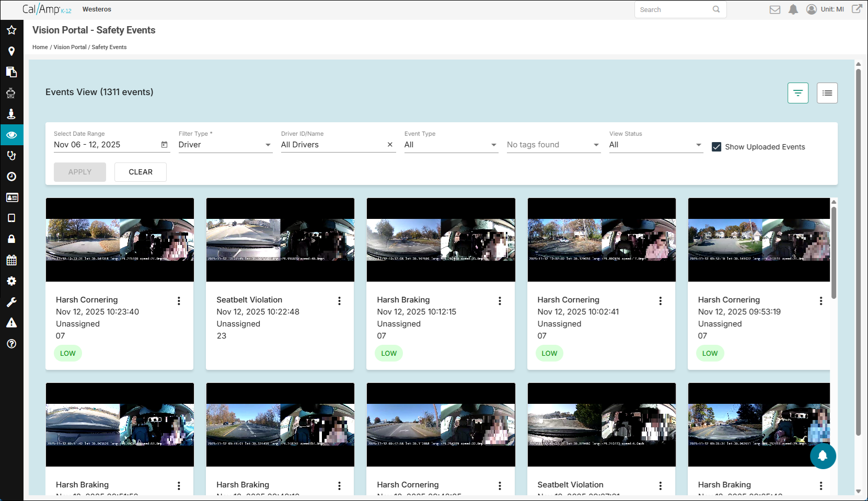The width and height of the screenshot is (868, 501).
Task: Open video thumbnail of Harsh Cornering 10:02:41
Action: pos(601,240)
